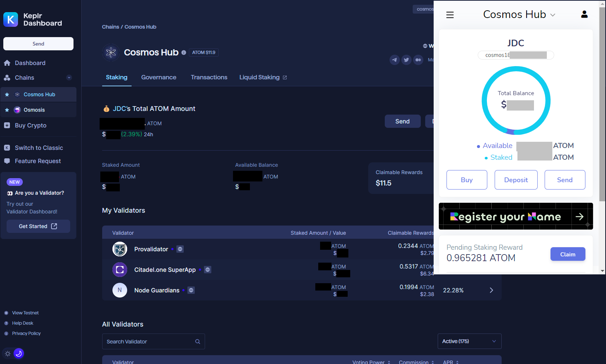Click the search magnifier icon in validator search
Viewport: 606px width, 364px height.
198,342
